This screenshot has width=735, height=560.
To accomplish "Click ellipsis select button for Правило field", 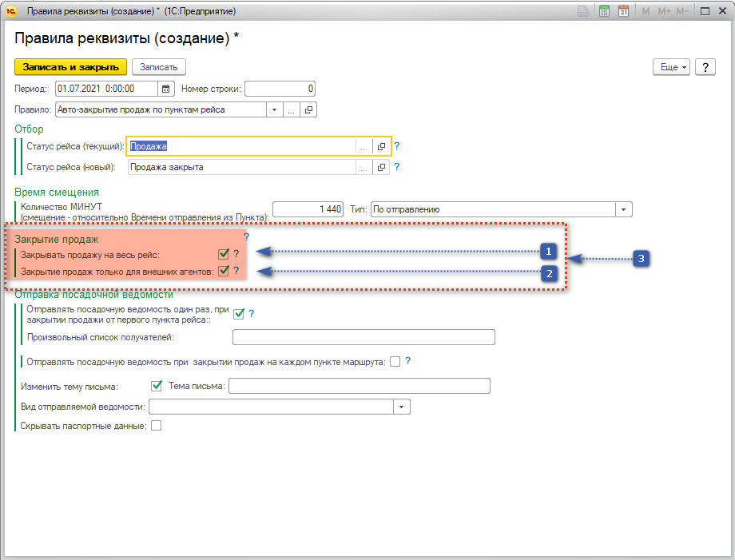I will (x=292, y=110).
